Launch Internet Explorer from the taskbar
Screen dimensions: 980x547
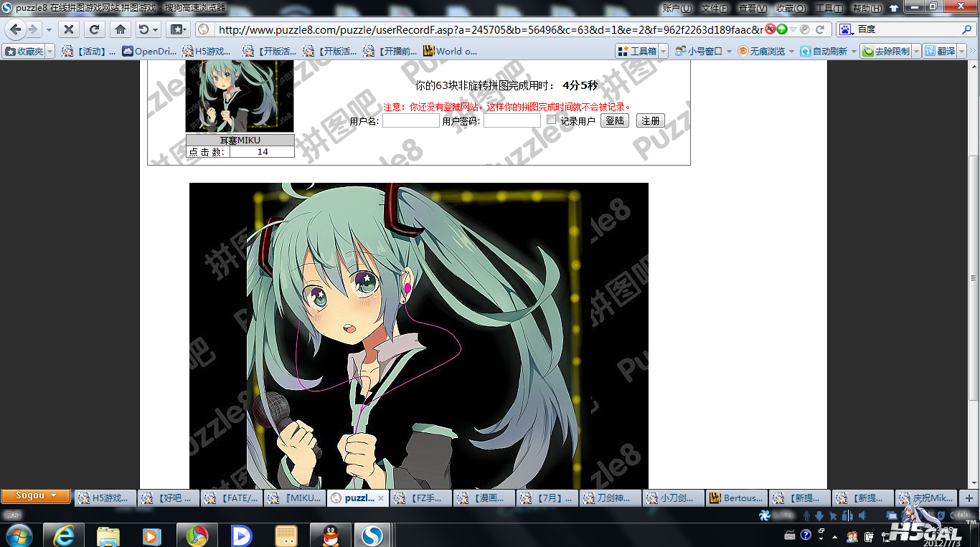pyautogui.click(x=64, y=536)
